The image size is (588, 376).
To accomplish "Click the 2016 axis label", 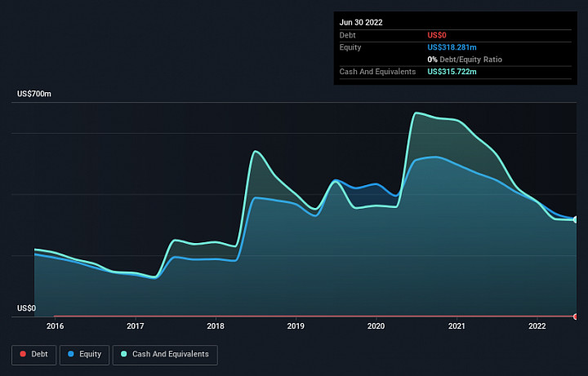I will point(56,326).
